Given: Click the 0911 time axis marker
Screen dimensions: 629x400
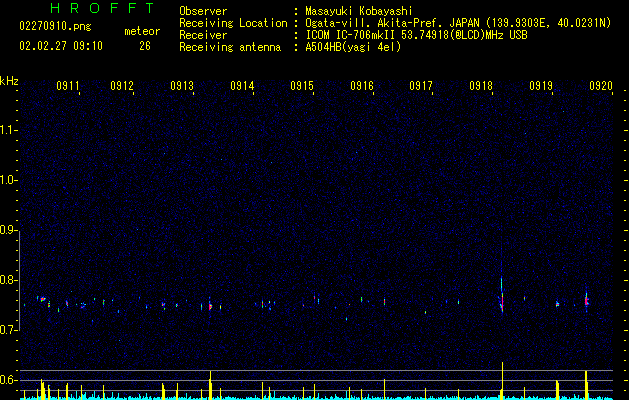Looking at the screenshot, I should click(x=67, y=86).
